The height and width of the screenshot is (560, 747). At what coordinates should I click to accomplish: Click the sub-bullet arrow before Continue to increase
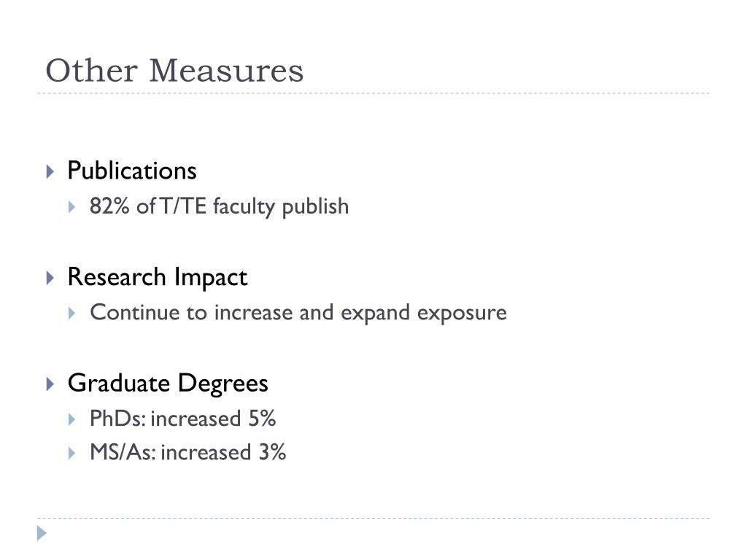click(x=72, y=314)
